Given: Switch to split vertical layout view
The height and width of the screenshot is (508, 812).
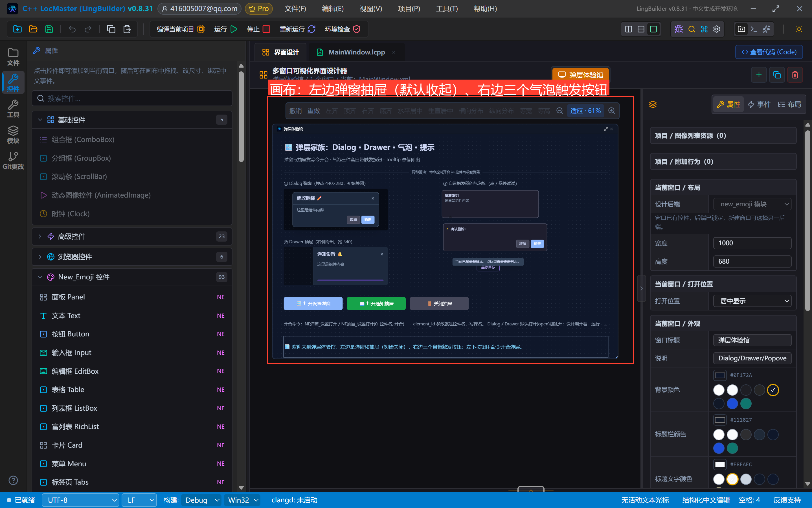Looking at the screenshot, I should point(628,29).
